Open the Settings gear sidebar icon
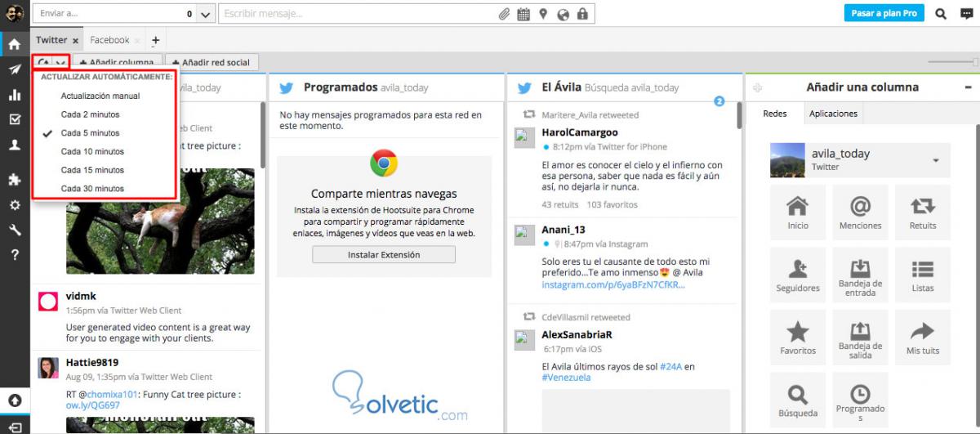This screenshot has height=434, width=980. (x=14, y=205)
